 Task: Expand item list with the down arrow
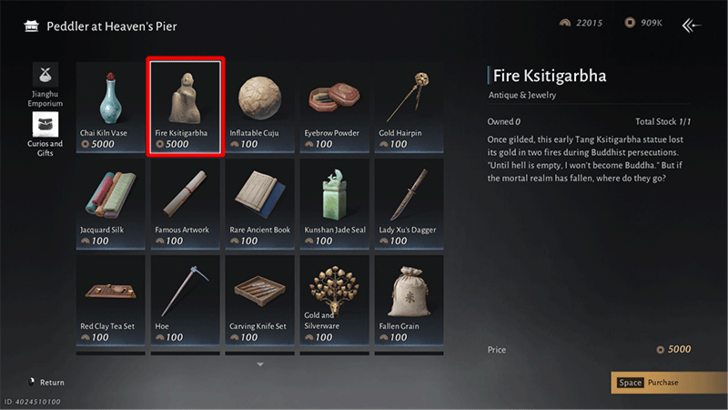pyautogui.click(x=260, y=364)
